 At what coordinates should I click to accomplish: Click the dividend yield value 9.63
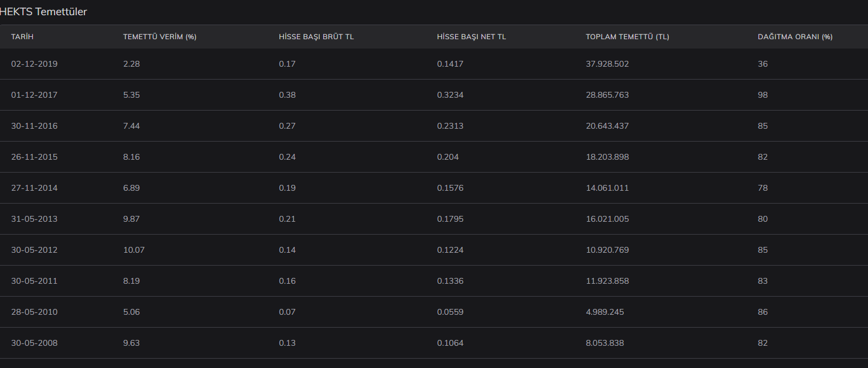(131, 343)
